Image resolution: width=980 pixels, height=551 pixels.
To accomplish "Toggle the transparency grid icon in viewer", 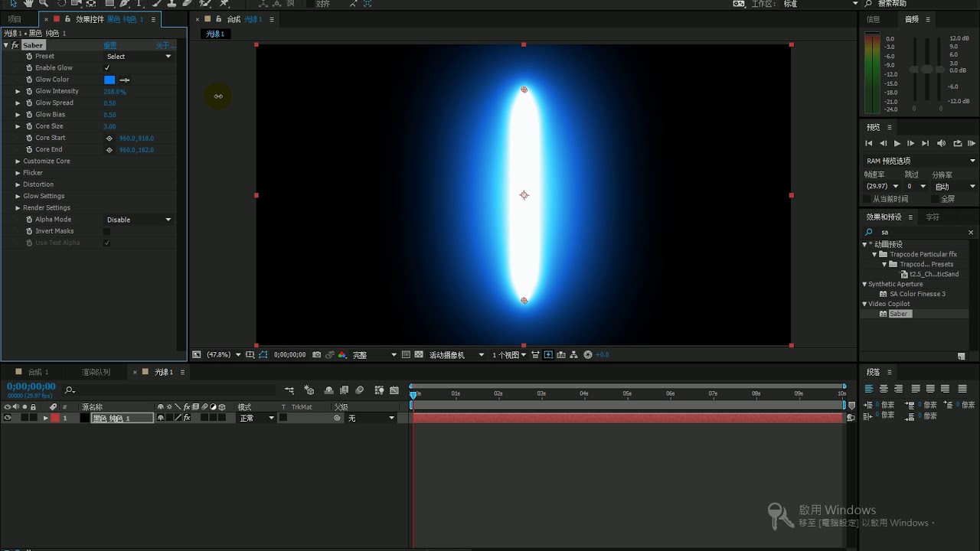I will click(x=419, y=355).
